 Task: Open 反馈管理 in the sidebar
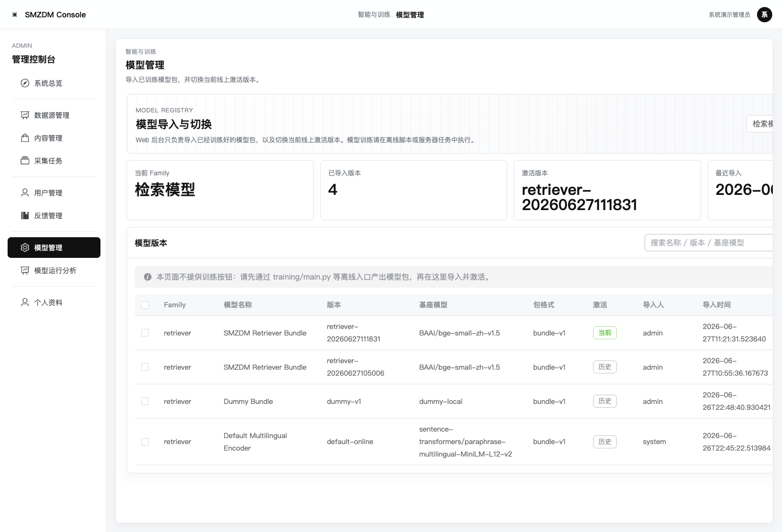(x=54, y=216)
